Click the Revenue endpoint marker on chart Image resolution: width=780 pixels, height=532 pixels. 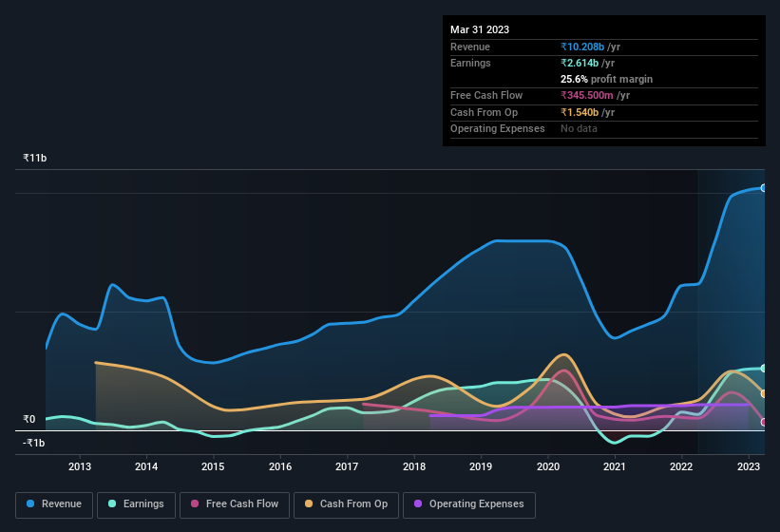(x=764, y=188)
